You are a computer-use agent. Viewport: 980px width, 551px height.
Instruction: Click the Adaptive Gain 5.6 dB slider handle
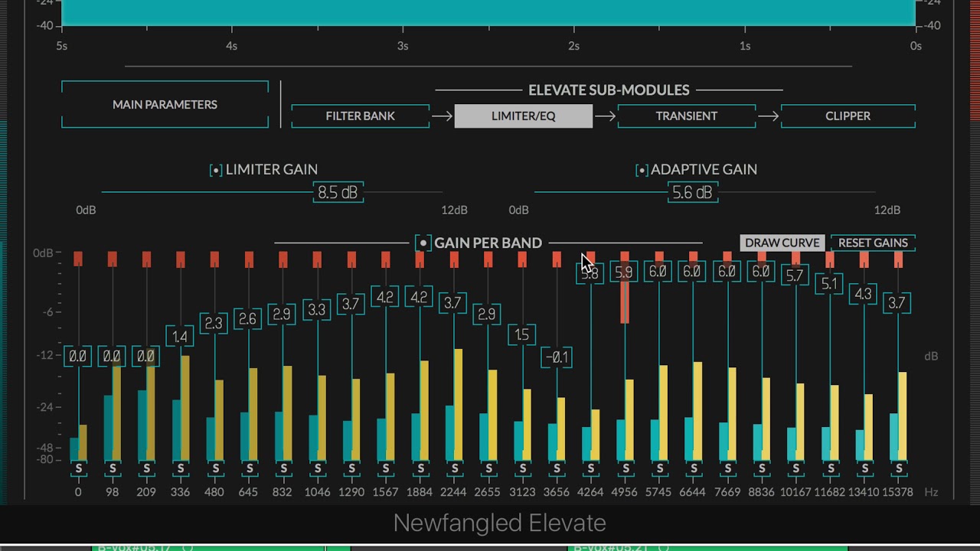[692, 193]
